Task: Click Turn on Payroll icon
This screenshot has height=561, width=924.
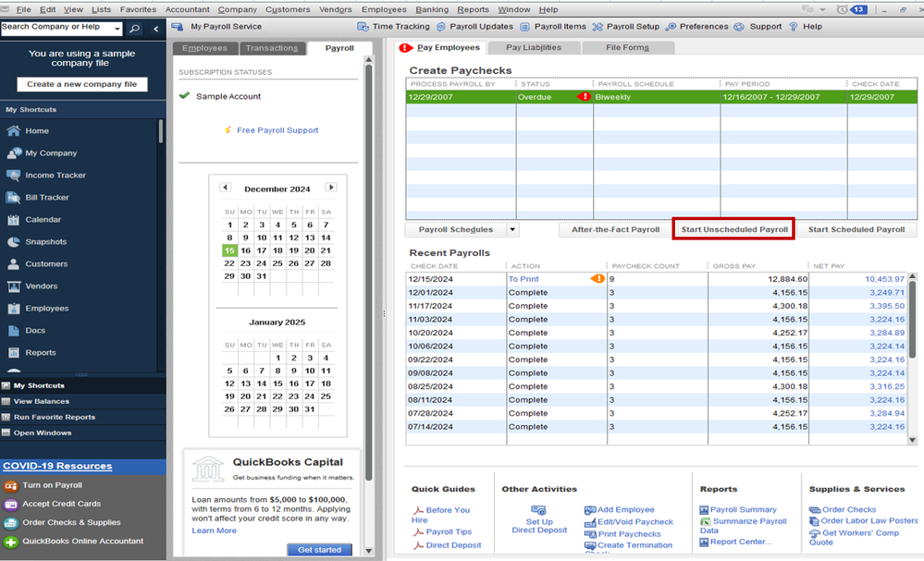Action: (10, 485)
